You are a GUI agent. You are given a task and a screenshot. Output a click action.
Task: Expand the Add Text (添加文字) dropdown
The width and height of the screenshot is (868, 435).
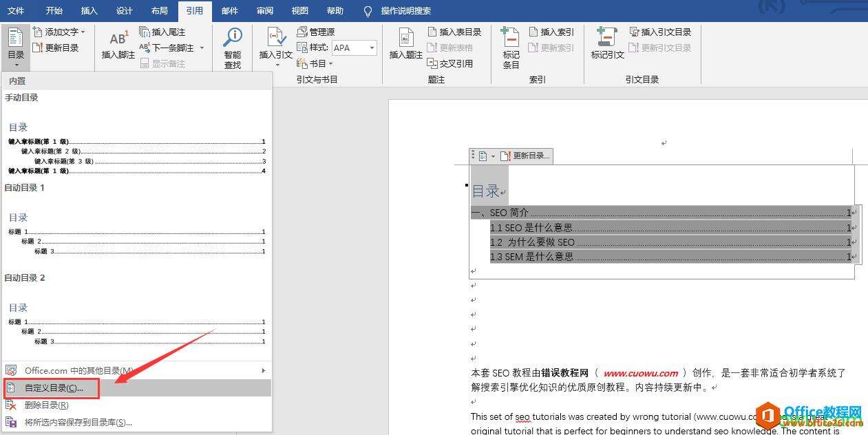click(x=83, y=32)
